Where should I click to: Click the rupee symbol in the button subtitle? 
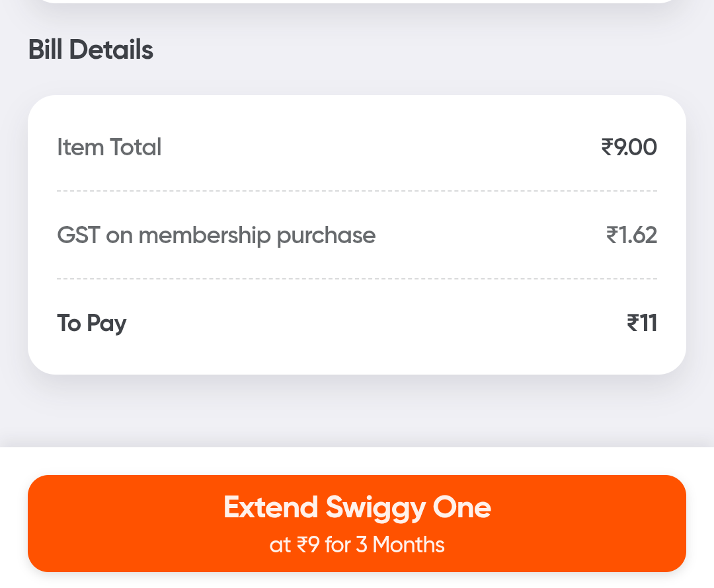tap(302, 545)
